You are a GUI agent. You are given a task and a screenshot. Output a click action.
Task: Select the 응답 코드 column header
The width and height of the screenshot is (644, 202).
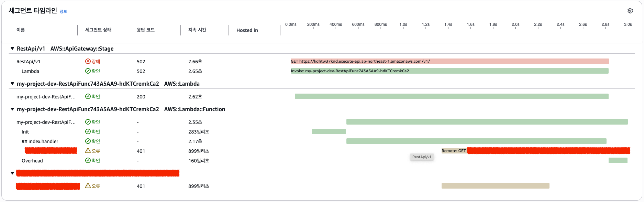tap(146, 30)
